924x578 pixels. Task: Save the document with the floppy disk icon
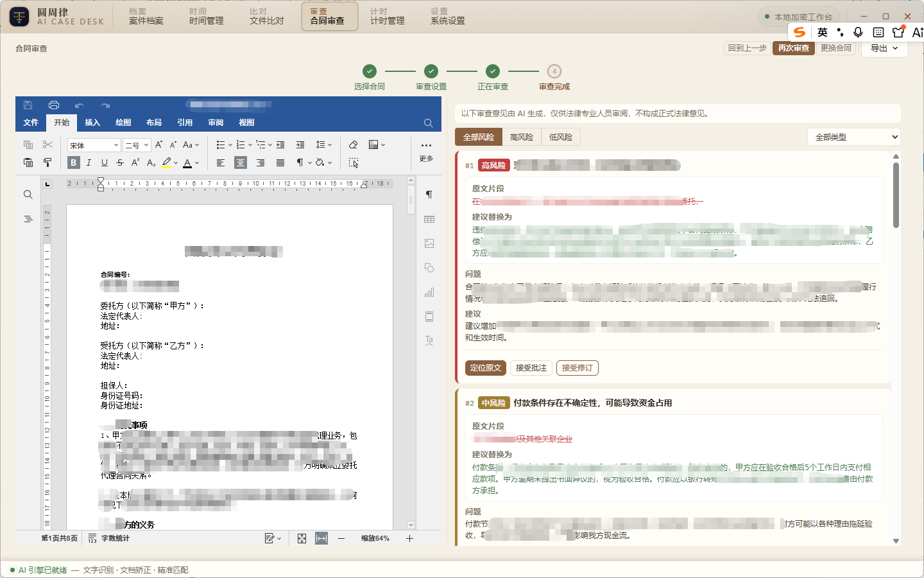pyautogui.click(x=28, y=105)
